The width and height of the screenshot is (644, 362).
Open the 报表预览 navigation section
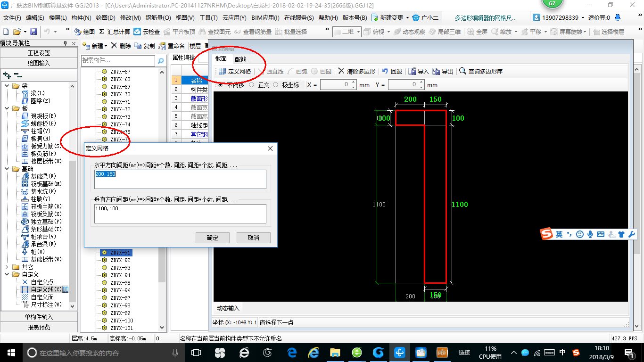tap(39, 327)
